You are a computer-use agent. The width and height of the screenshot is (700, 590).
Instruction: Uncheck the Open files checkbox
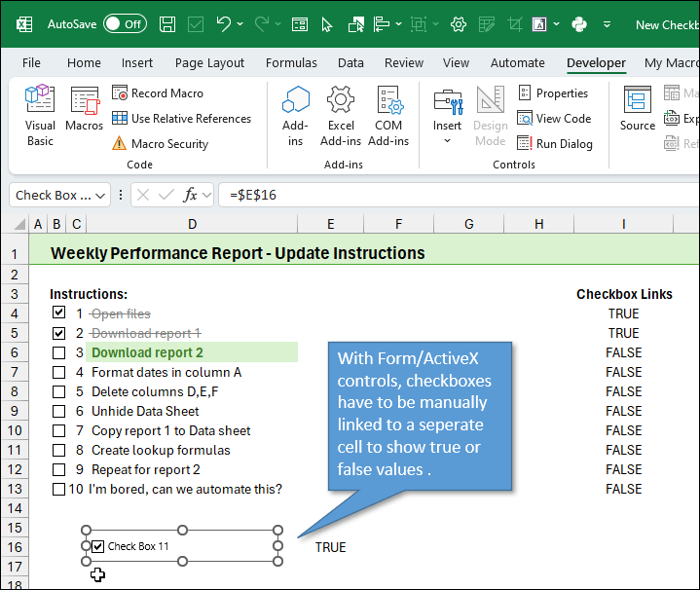59,313
